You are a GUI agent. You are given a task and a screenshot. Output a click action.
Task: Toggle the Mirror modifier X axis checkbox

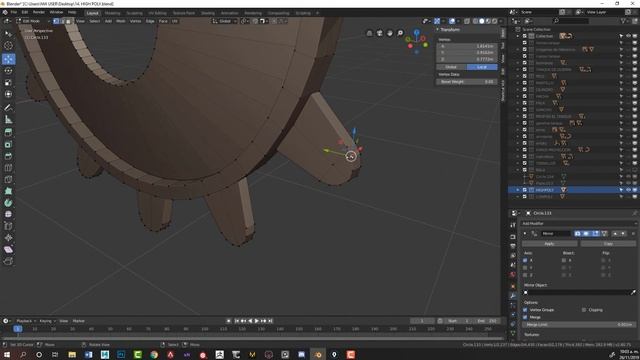point(525,260)
